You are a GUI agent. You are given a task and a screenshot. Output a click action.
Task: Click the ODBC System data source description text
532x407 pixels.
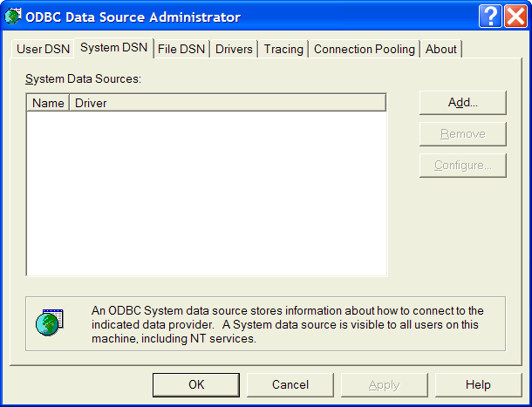pos(288,324)
